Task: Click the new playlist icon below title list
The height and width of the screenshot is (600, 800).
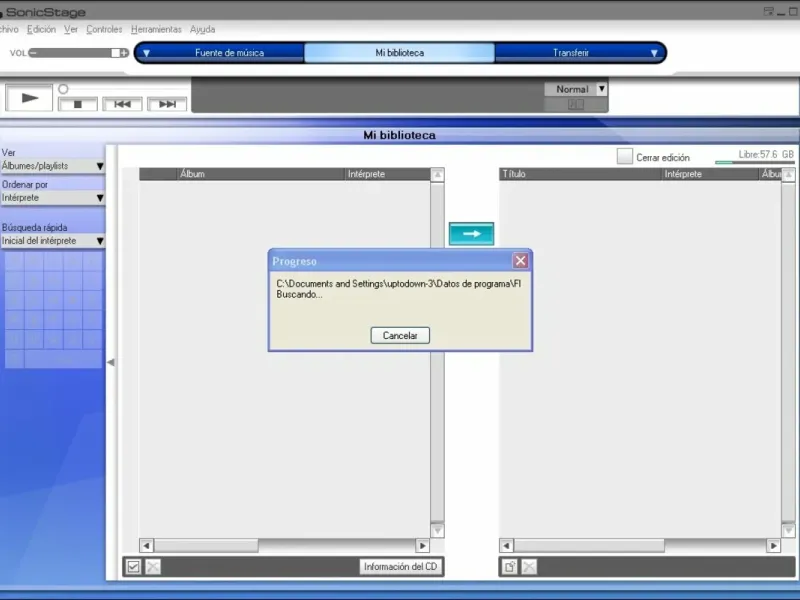Action: click(510, 567)
